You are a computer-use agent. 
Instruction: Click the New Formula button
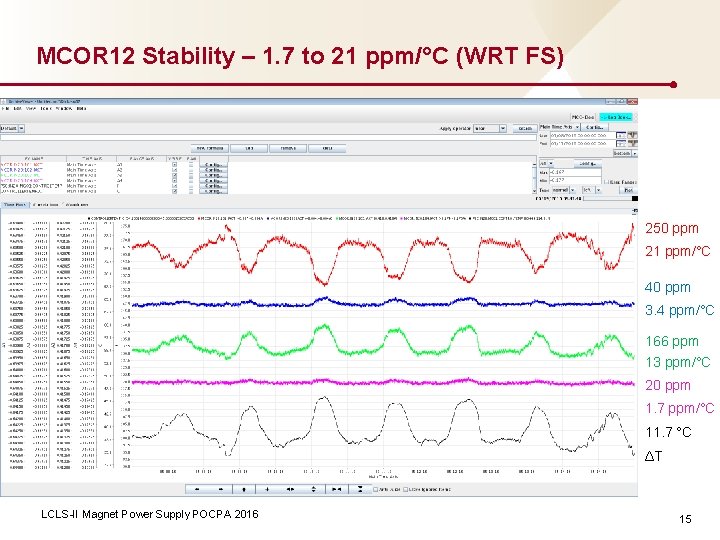pos(210,148)
